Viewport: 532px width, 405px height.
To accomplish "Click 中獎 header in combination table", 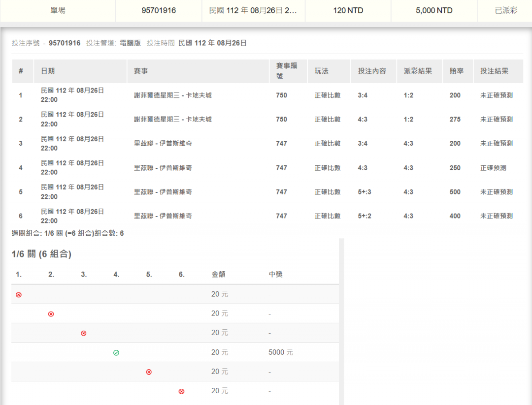I will [x=275, y=274].
